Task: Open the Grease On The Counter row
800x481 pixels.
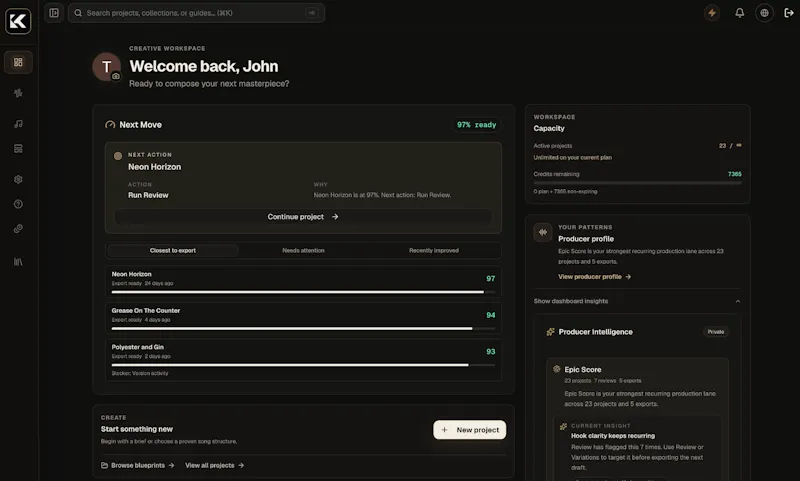Action: [x=303, y=318]
